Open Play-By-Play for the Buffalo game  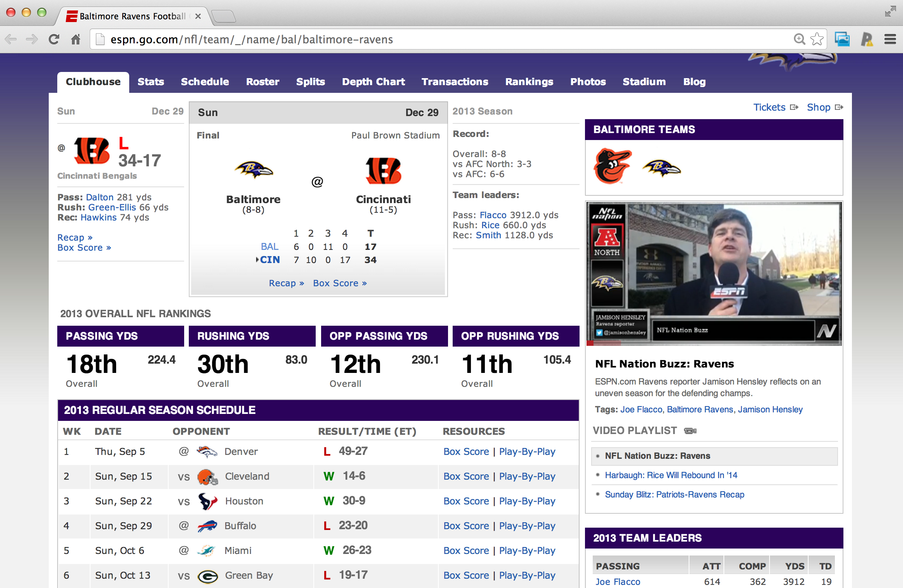(x=527, y=526)
